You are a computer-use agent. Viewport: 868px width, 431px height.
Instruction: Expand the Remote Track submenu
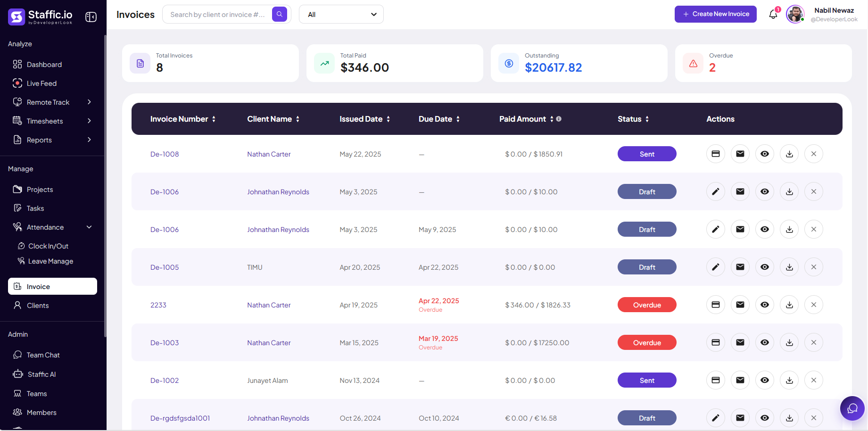pos(89,102)
